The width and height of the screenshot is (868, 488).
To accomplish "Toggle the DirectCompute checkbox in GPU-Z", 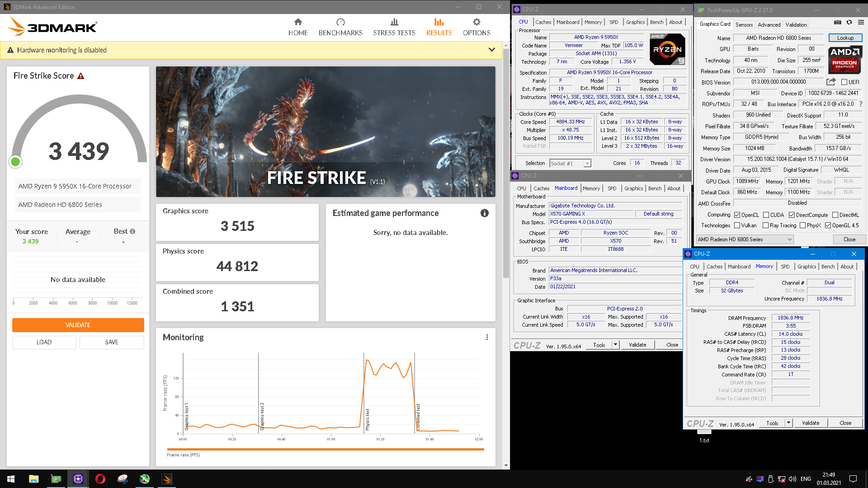I will click(792, 215).
